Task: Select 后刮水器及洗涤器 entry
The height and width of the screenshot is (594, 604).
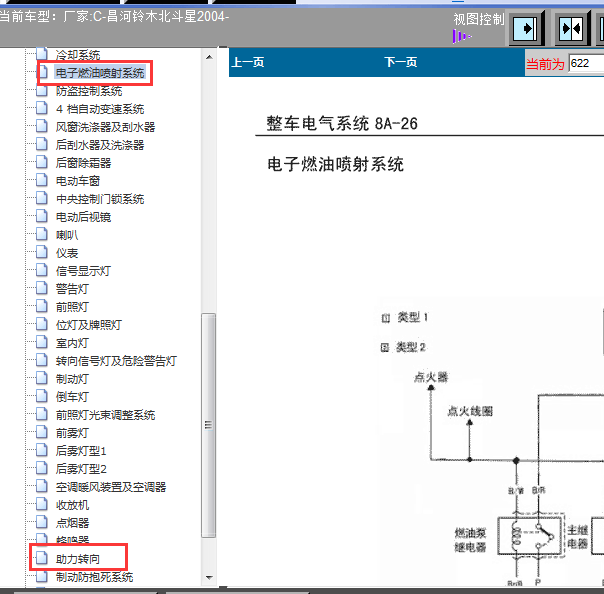Action: pos(100,145)
